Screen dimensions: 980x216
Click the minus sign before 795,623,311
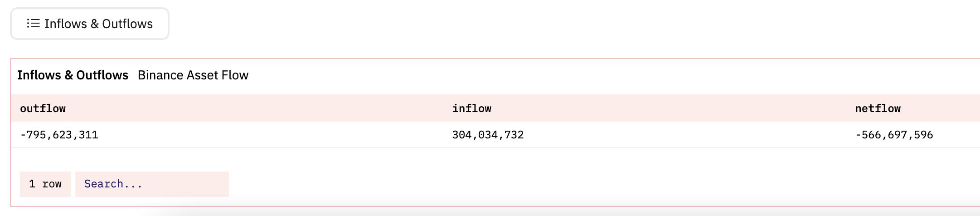pyautogui.click(x=23, y=135)
